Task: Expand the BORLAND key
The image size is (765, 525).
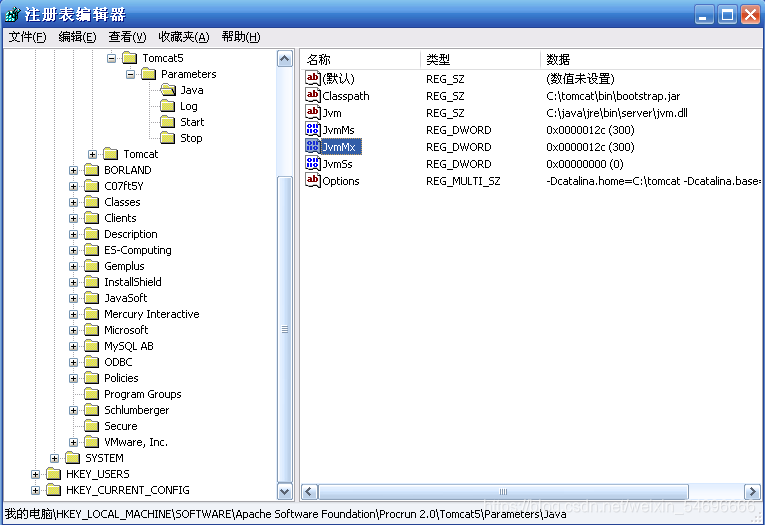Action: click(73, 170)
